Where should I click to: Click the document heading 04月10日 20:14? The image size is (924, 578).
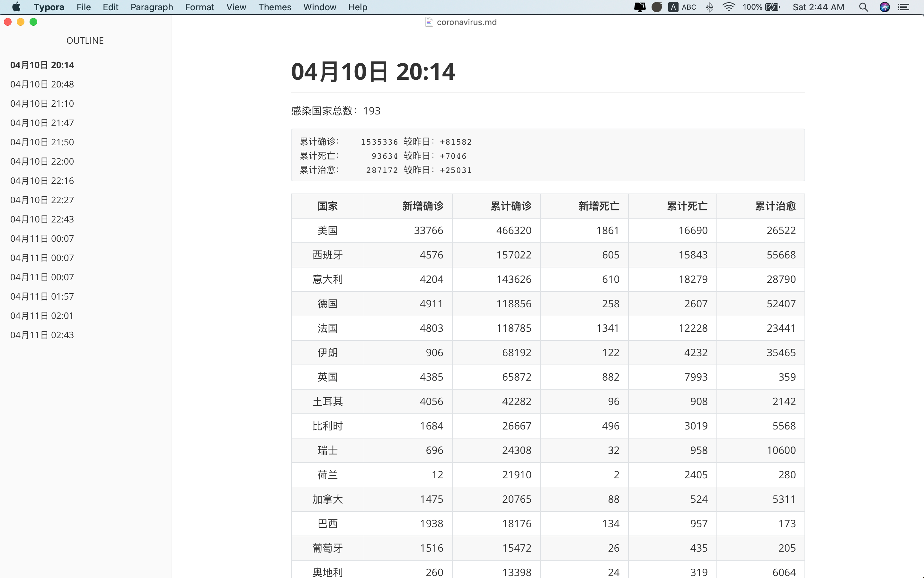[x=373, y=71]
